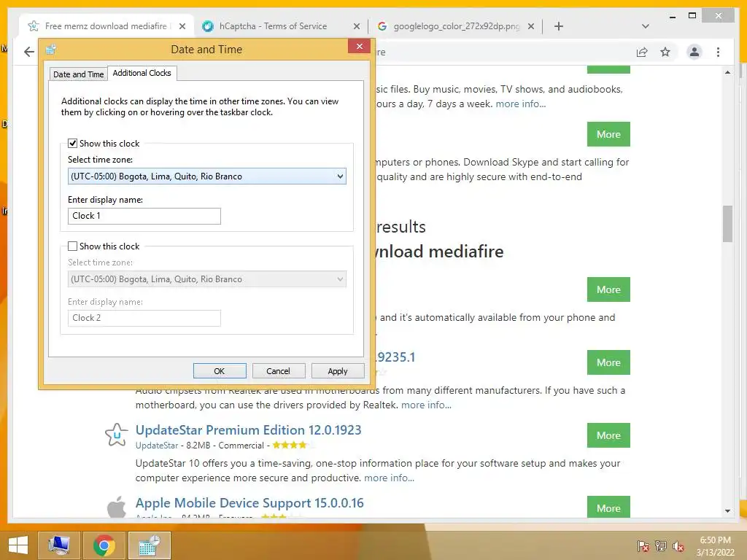Expand Clock 1 time zone dropdown
747x560 pixels.
coord(206,176)
